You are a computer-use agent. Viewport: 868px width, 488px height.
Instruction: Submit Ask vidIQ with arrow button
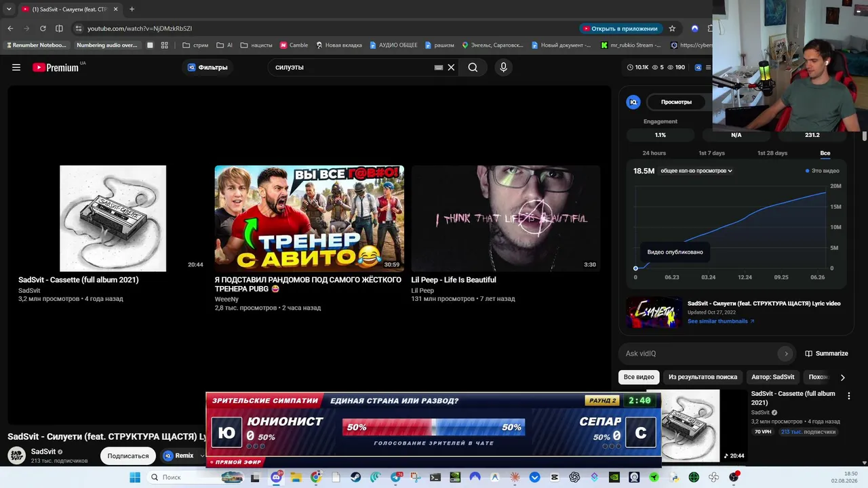(x=786, y=353)
